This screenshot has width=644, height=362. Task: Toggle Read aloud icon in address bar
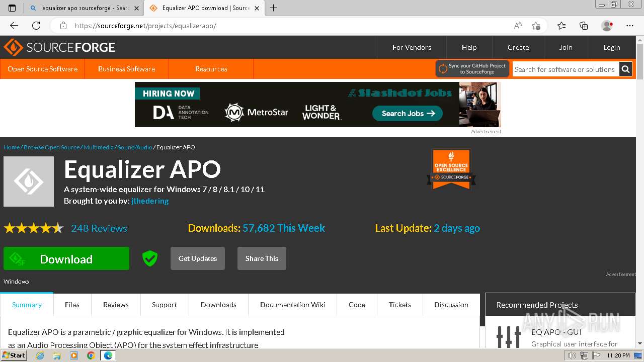pos(518,26)
